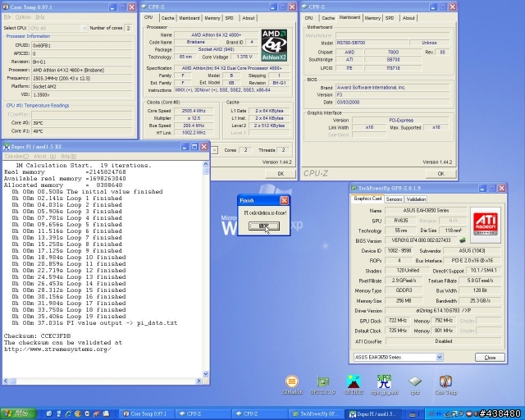525x420 pixels.
Task: Launch ORTHOS from the desktop
Action: click(x=354, y=385)
